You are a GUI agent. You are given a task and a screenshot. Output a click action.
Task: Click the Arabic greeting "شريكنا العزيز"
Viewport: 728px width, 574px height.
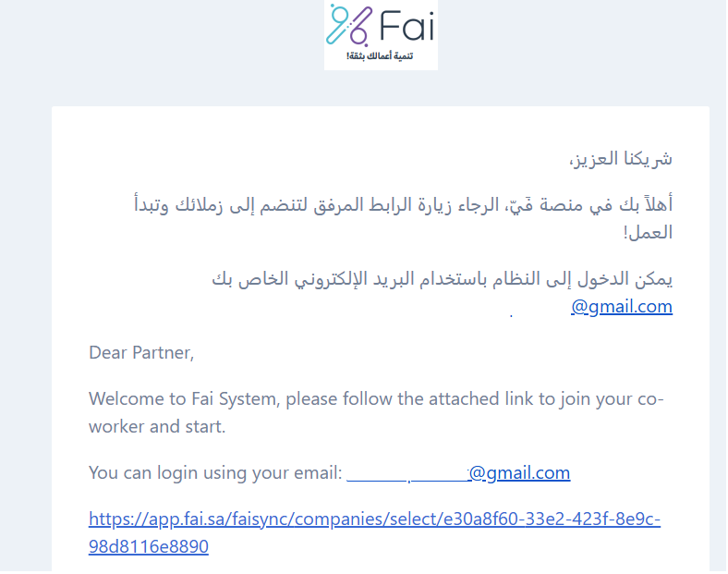(x=621, y=159)
